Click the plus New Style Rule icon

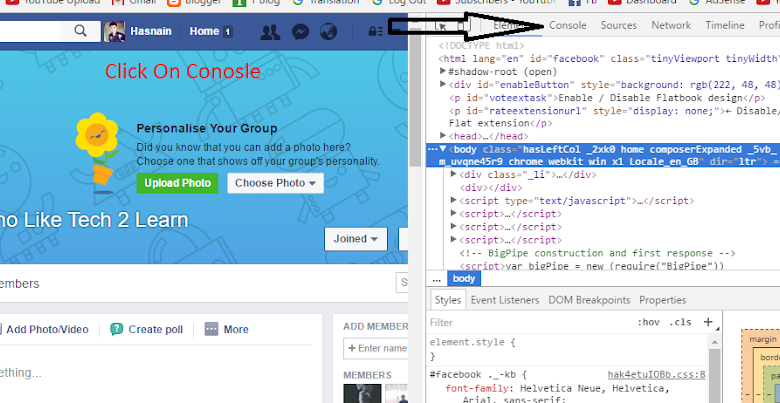708,322
